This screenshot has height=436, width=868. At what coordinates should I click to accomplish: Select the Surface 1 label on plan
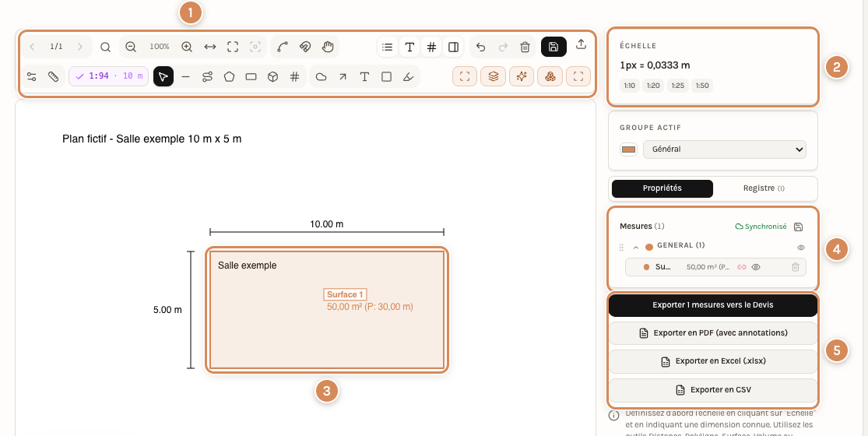pos(345,294)
